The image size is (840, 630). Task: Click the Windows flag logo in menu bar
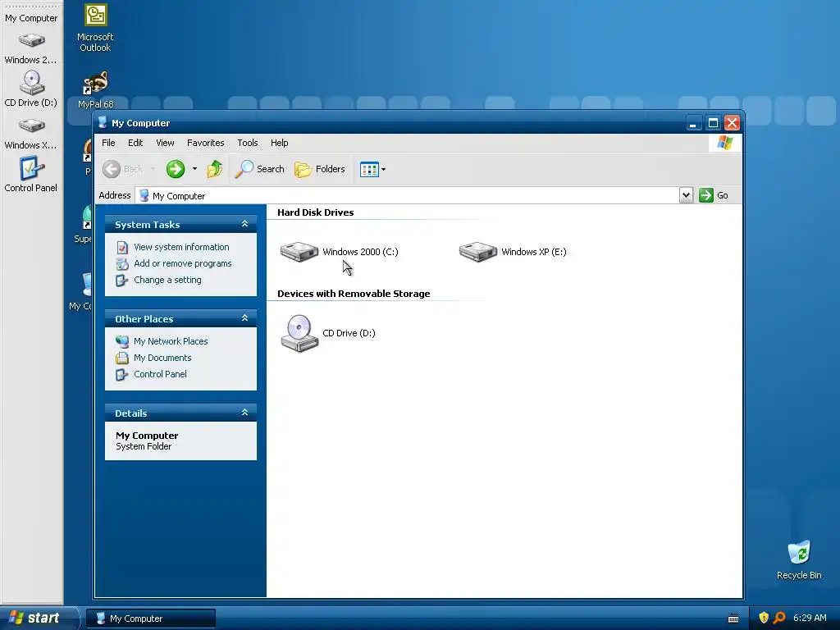point(725,143)
